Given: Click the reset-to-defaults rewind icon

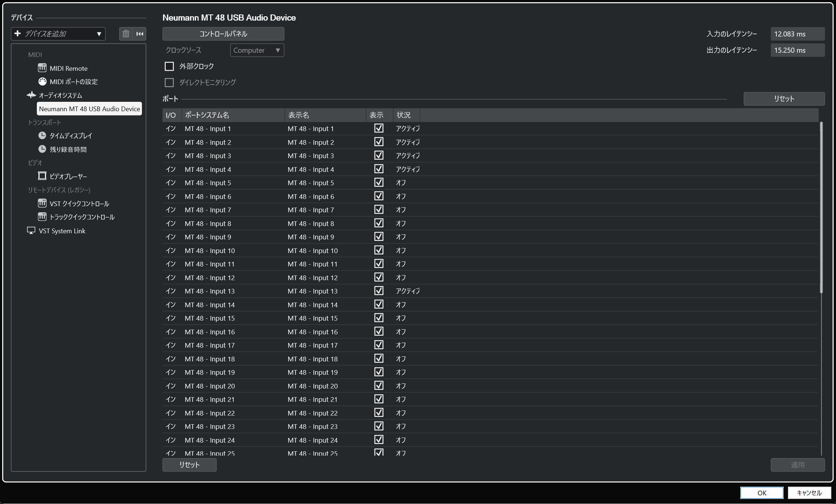Looking at the screenshot, I should pyautogui.click(x=140, y=34).
